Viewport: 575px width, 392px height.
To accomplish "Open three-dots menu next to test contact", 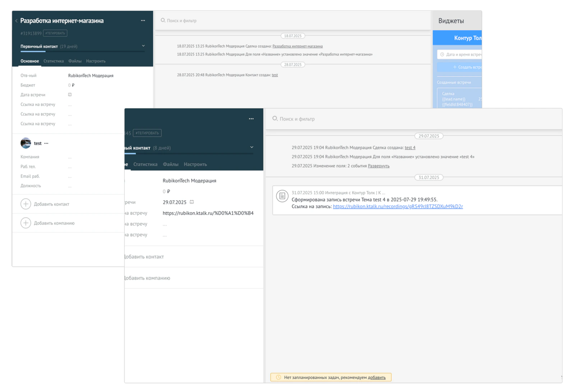I will 46,143.
